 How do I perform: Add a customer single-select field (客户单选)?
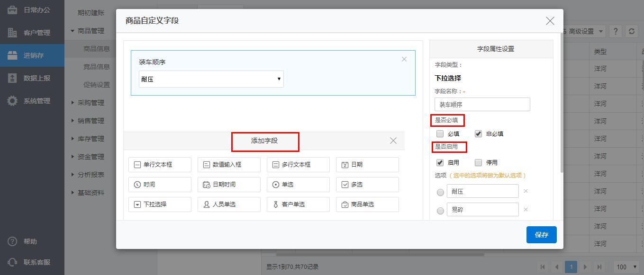pos(298,204)
